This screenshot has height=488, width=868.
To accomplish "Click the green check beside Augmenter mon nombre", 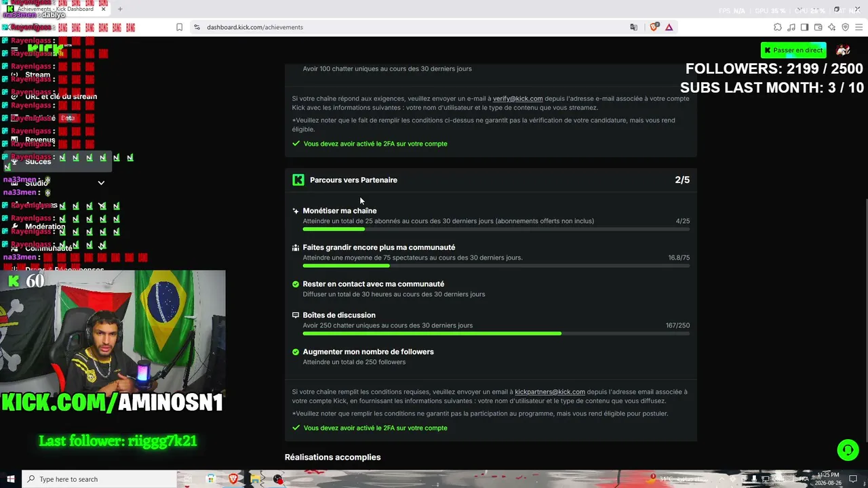I will [296, 352].
